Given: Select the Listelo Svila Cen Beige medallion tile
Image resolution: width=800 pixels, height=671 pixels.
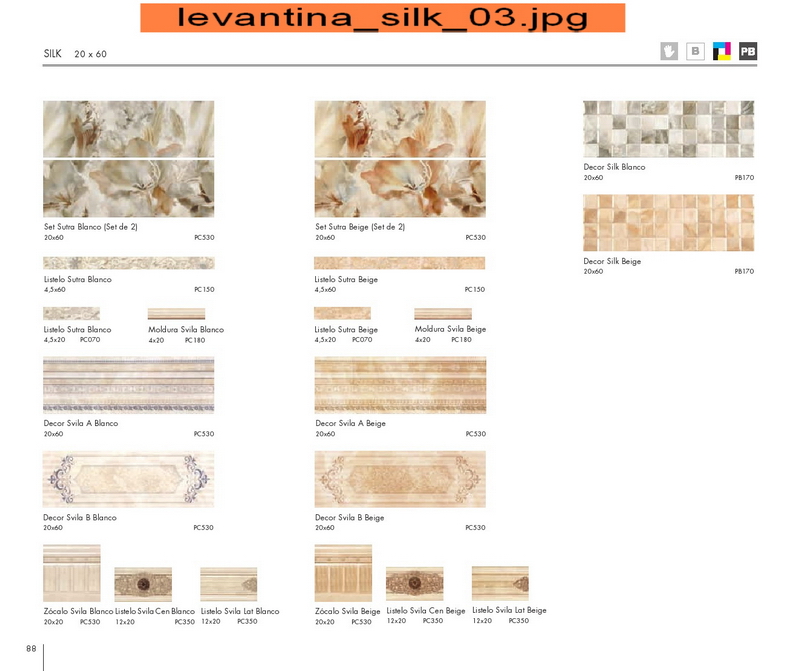Looking at the screenshot, I should click(414, 584).
